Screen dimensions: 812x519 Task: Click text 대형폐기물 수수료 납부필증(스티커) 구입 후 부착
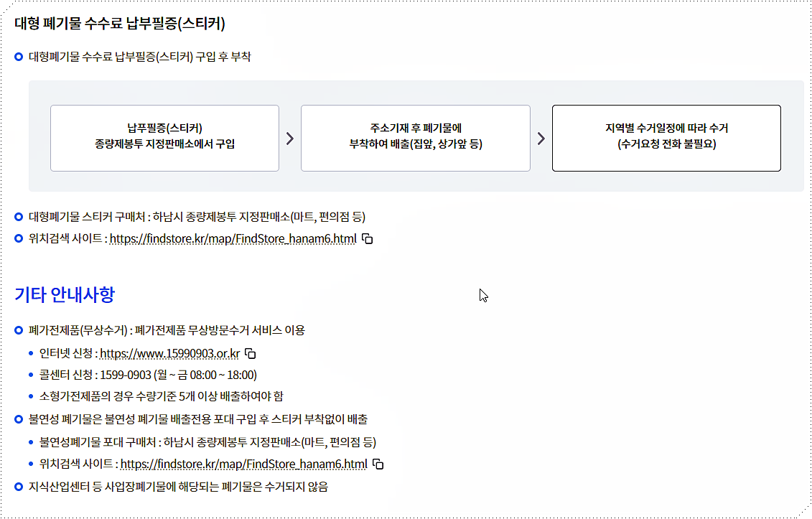click(140, 57)
